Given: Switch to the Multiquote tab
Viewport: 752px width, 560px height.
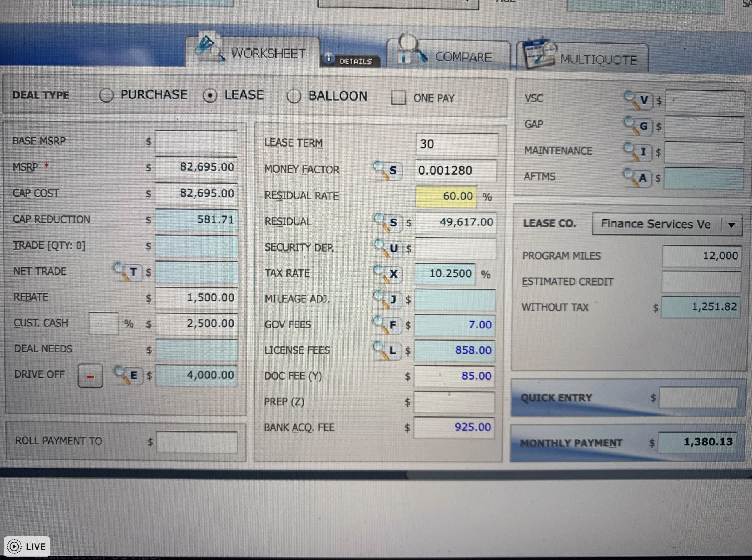Looking at the screenshot, I should click(582, 58).
